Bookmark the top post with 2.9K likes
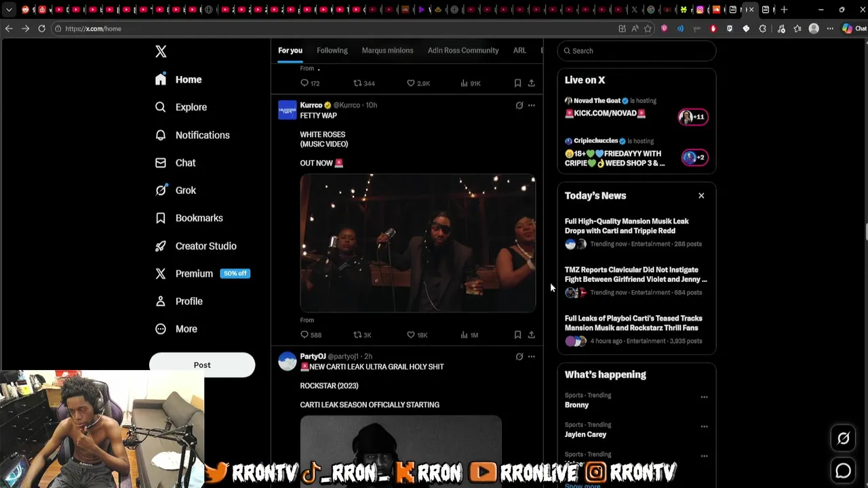The height and width of the screenshot is (488, 868). click(x=517, y=83)
